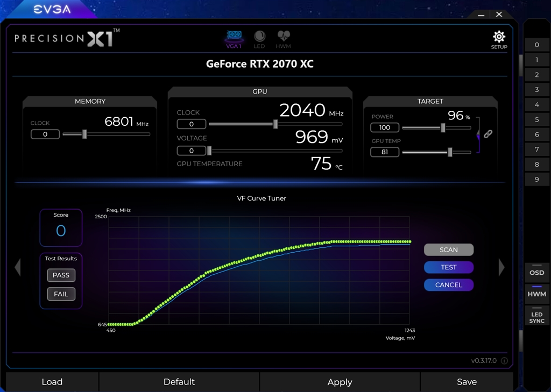The image size is (551, 392).
Task: Click the GPU temp target value field
Action: click(x=385, y=152)
